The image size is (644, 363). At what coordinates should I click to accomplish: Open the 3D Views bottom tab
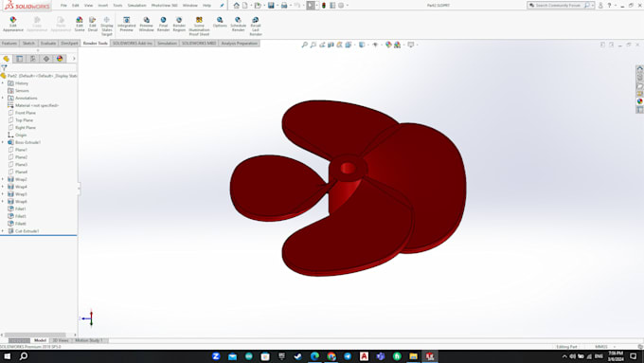click(x=61, y=340)
